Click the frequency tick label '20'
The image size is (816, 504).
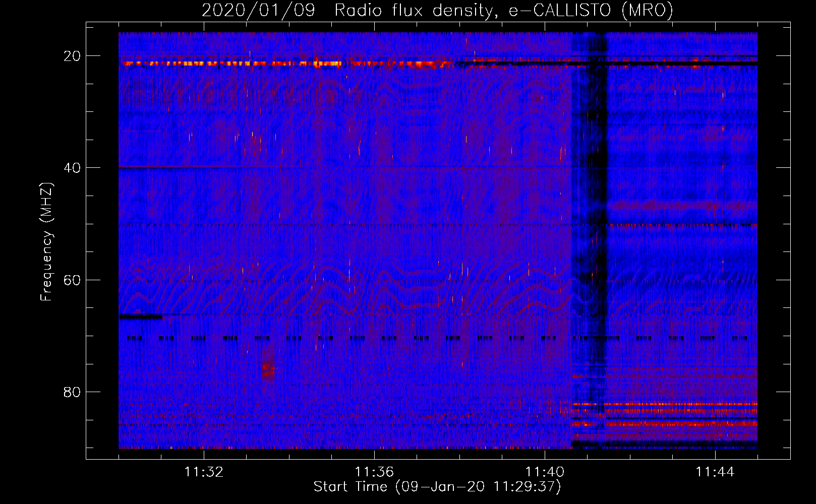pos(73,56)
